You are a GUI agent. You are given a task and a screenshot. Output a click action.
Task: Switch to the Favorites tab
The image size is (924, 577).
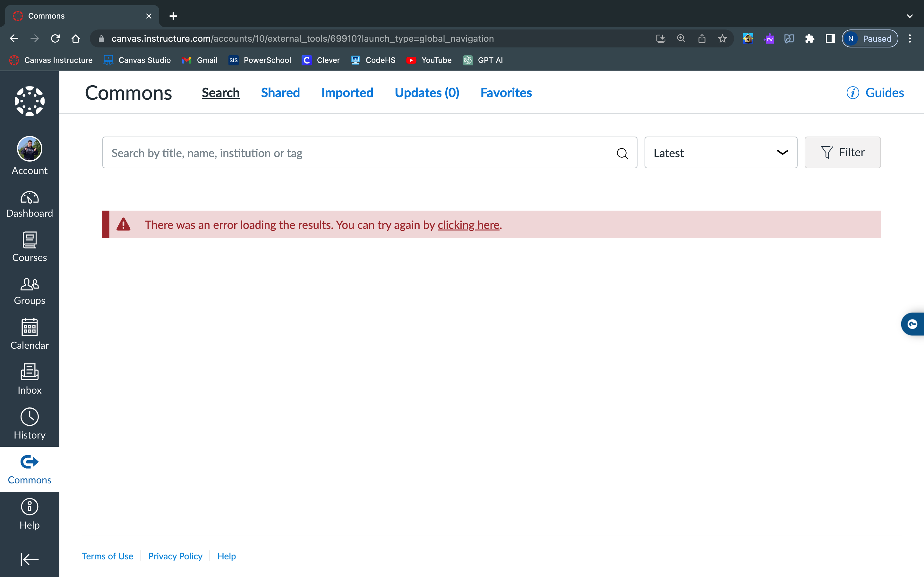506,93
